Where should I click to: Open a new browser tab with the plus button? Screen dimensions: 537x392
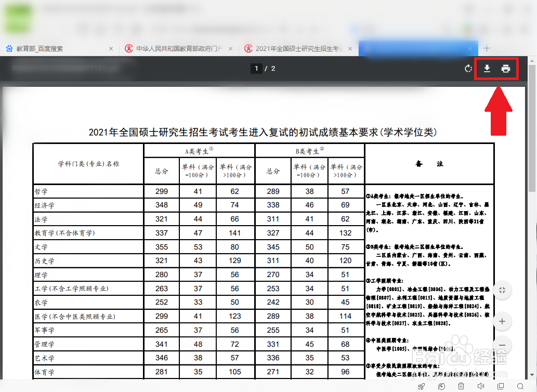point(486,48)
